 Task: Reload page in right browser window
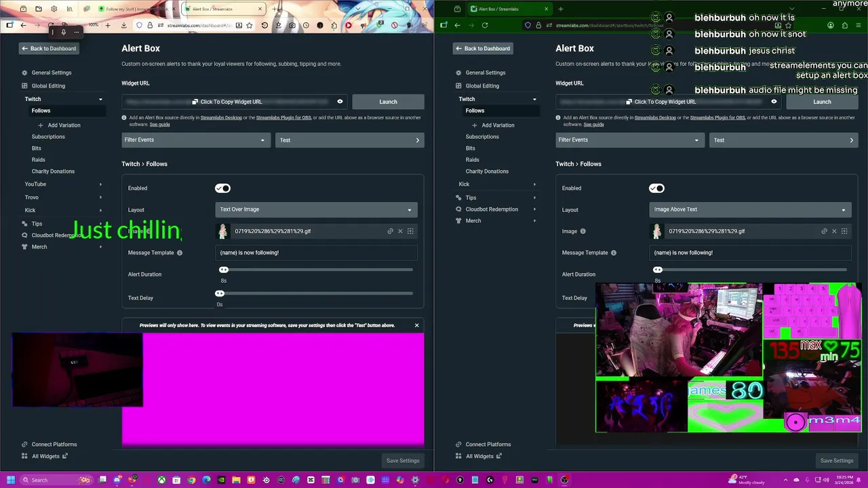click(485, 25)
